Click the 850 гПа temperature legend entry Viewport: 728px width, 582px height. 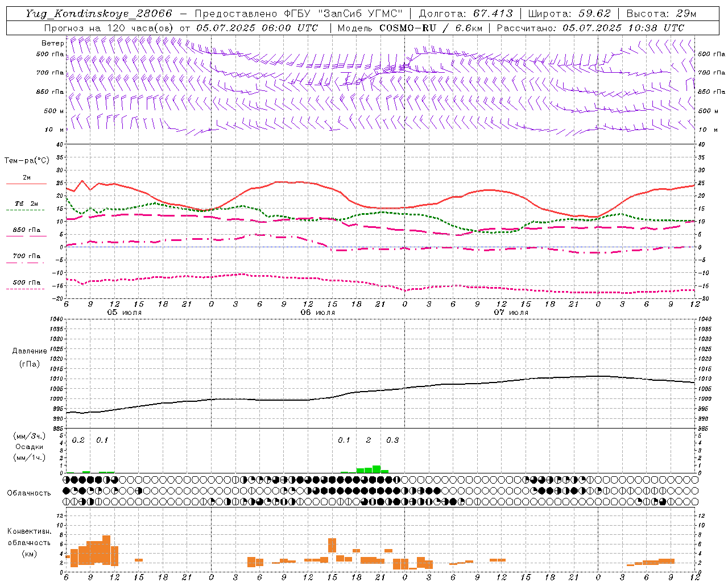26,231
